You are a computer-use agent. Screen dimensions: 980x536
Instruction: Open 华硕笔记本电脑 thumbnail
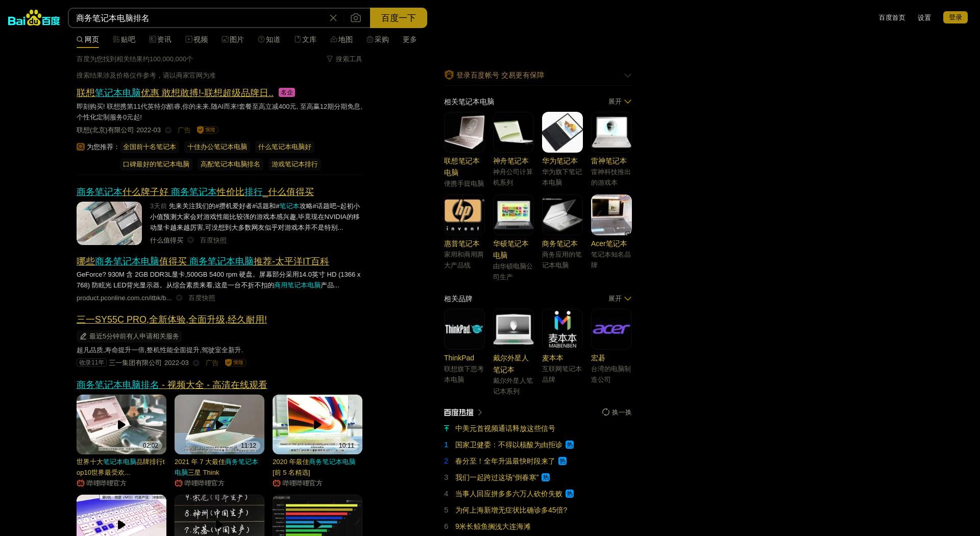[x=513, y=215]
